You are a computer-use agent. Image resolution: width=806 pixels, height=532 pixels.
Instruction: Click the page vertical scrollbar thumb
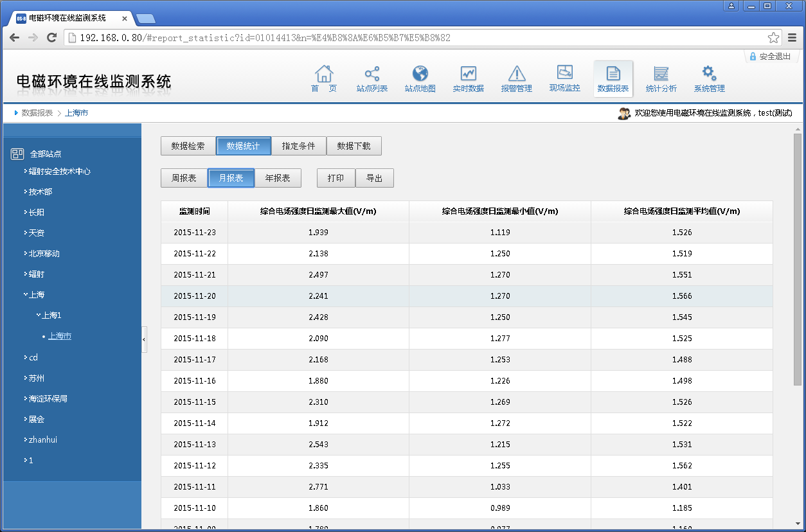pyautogui.click(x=798, y=260)
